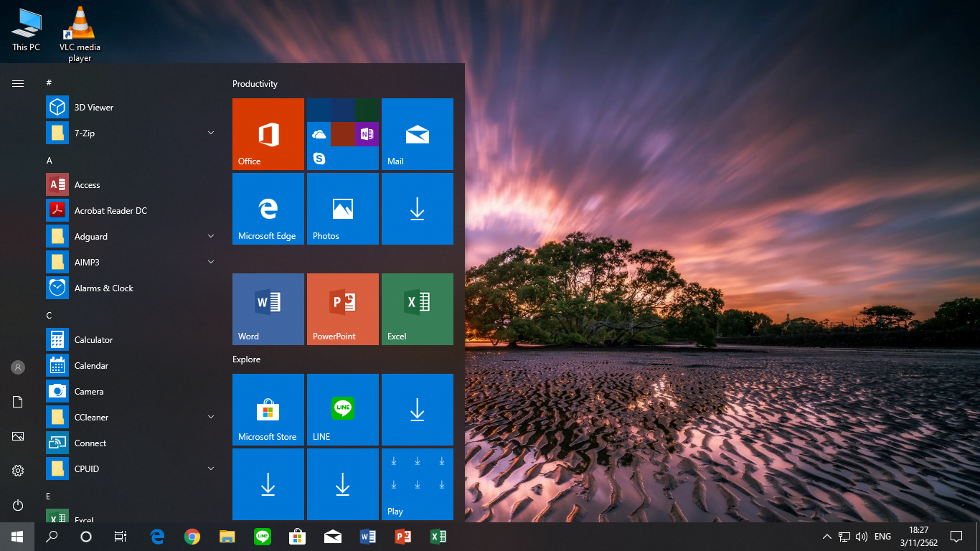Viewport: 980px width, 551px height.
Task: Launch the LINE tile
Action: coord(343,410)
